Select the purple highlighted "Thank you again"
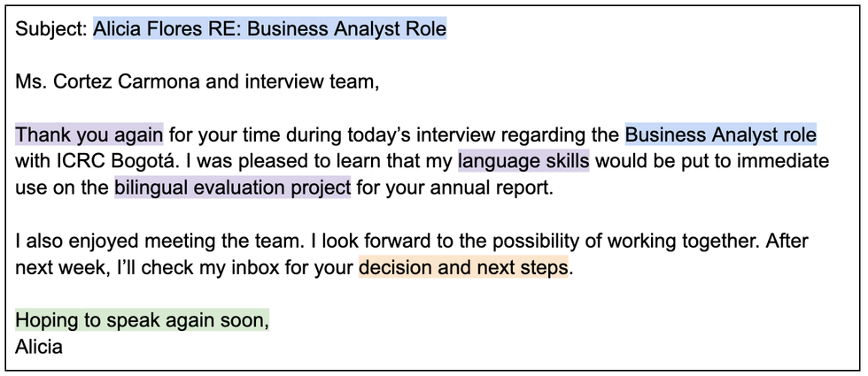Screen dimensions: 868x376 89,135
